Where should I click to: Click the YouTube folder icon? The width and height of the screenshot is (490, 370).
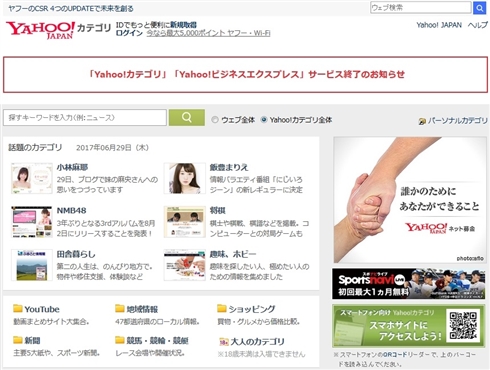point(18,308)
